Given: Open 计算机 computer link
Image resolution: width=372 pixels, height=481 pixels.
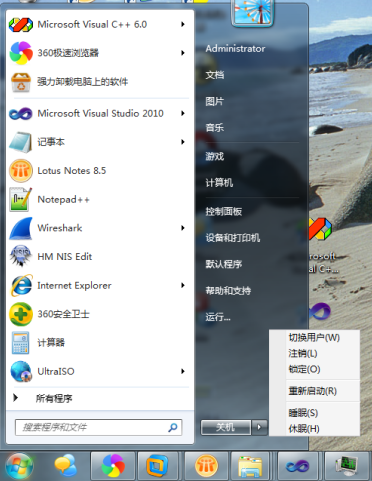Looking at the screenshot, I should click(219, 183).
